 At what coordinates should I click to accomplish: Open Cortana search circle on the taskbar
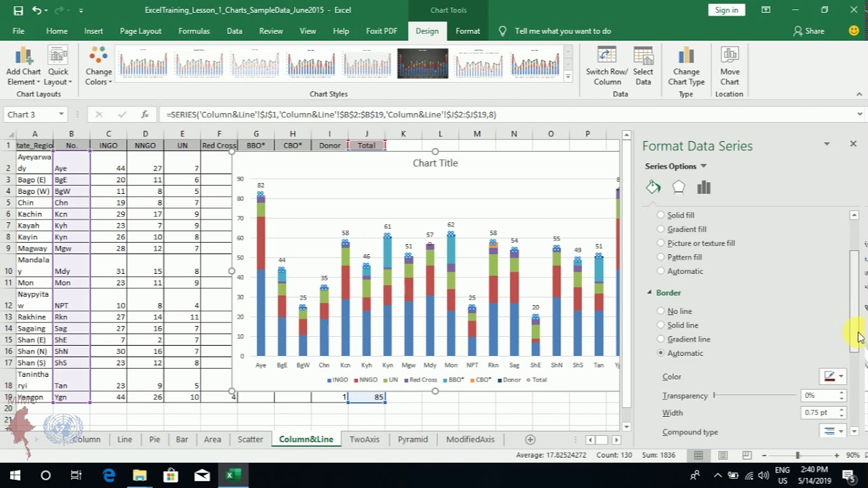45,475
